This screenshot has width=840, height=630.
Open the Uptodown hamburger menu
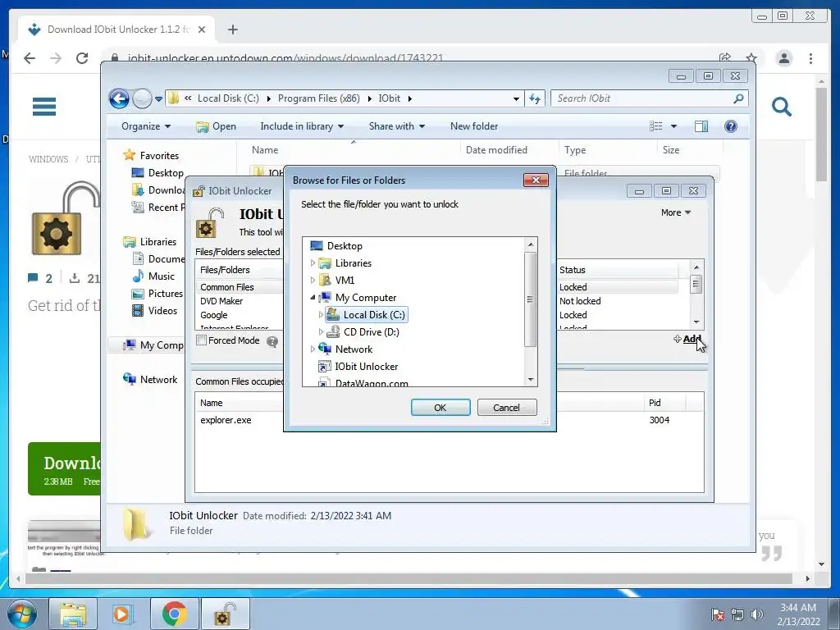coord(44,106)
